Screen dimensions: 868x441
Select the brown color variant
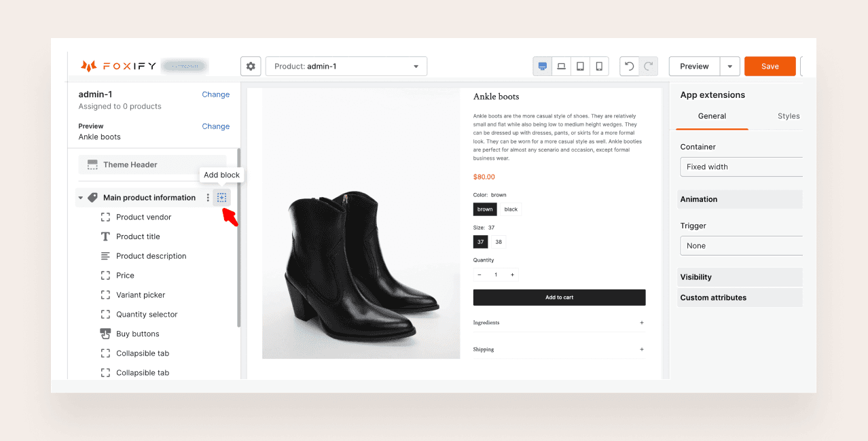click(x=485, y=209)
